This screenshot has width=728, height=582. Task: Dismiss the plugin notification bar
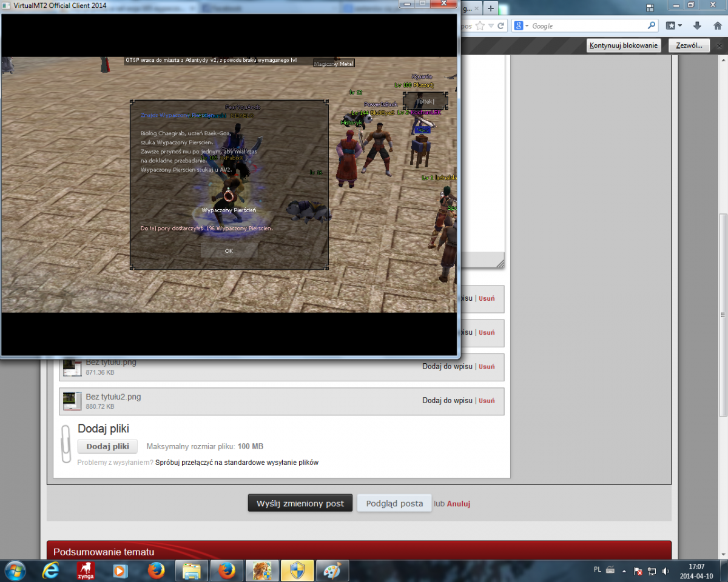721,45
